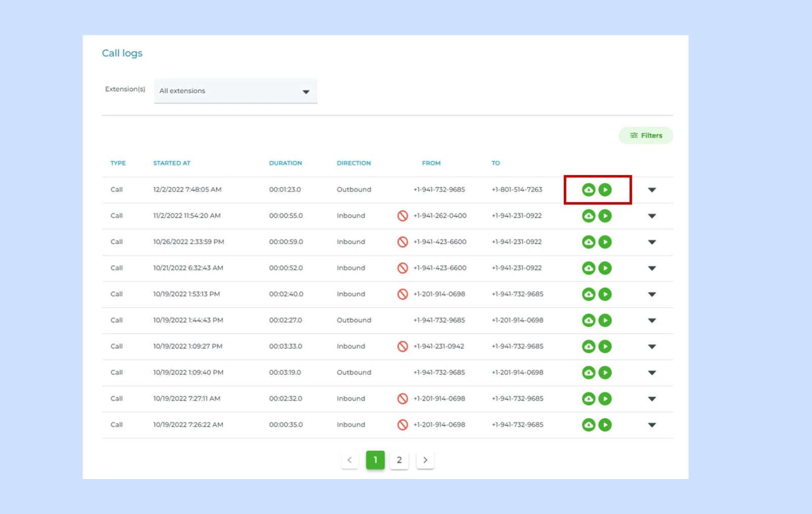
Task: Go to next page with right chevron
Action: point(425,460)
